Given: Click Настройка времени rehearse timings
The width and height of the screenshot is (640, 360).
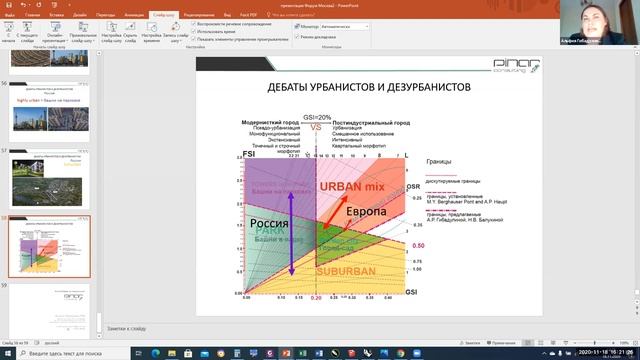Looking at the screenshot, I should click(151, 32).
